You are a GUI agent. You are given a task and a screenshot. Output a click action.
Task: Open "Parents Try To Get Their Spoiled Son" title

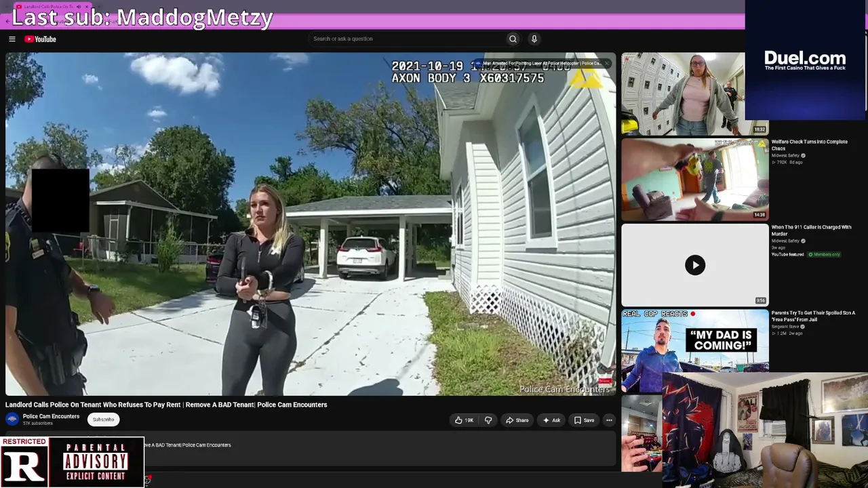[813, 317]
